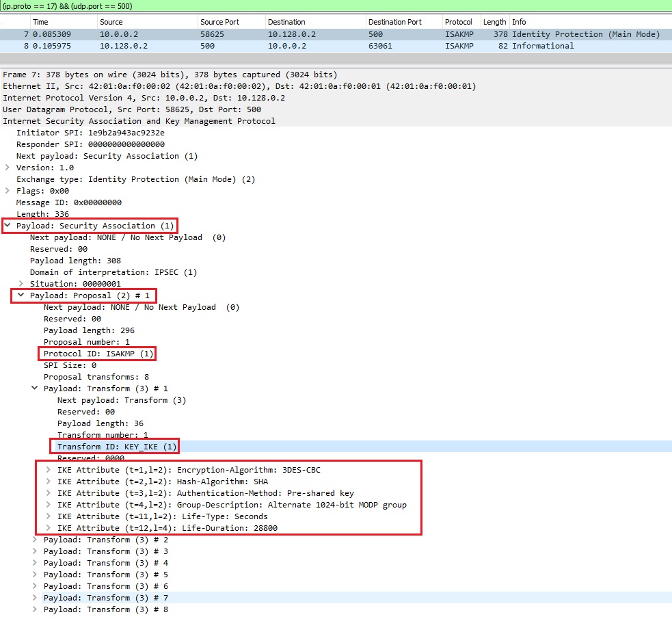Expand Hash-Algorithm SHA attribute
The width and height of the screenshot is (672, 619).
pos(49,482)
